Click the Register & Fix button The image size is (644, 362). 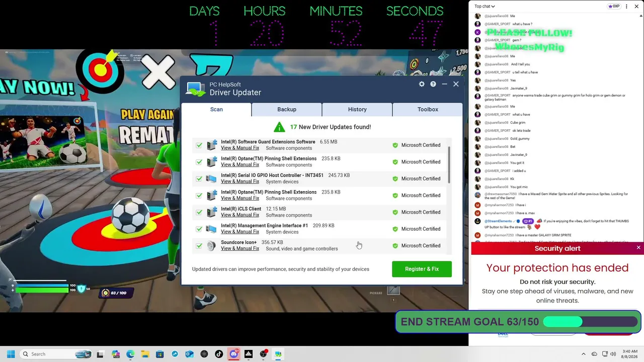pos(422,269)
